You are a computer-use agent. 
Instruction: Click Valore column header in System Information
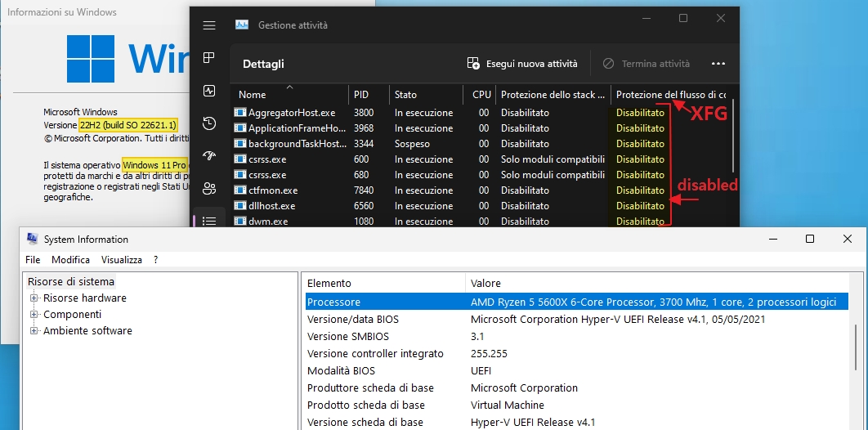(659, 284)
